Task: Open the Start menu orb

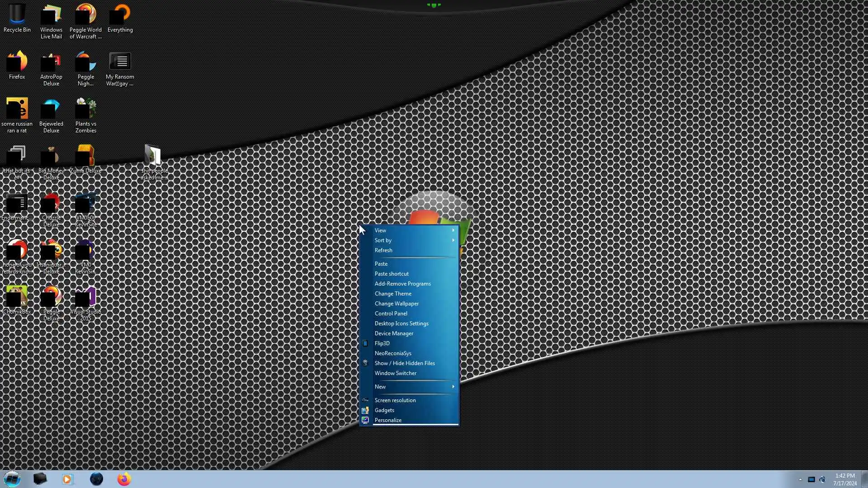Action: (x=12, y=479)
